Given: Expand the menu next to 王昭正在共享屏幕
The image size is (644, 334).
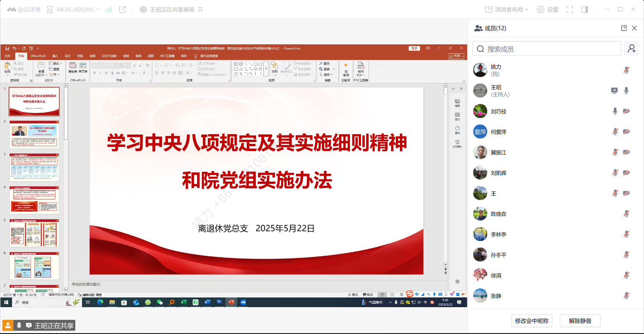Looking at the screenshot, I should [x=200, y=10].
